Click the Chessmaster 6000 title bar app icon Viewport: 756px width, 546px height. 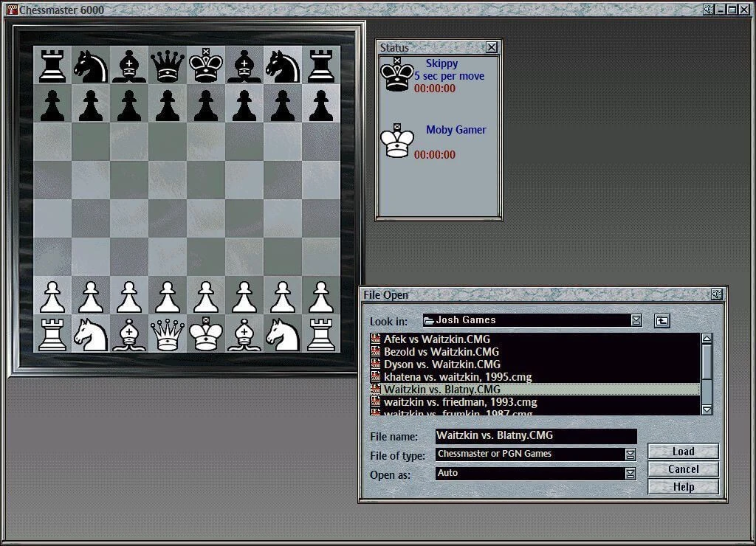pos(12,9)
